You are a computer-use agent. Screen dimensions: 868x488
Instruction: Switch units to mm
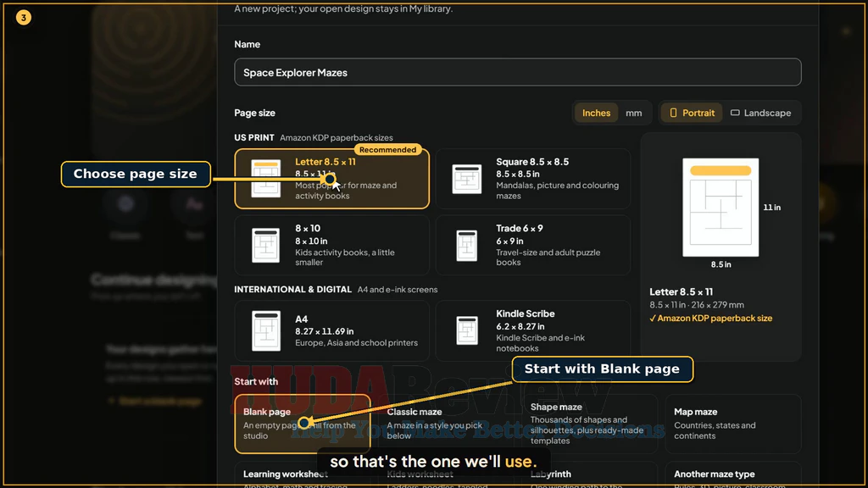(x=634, y=113)
